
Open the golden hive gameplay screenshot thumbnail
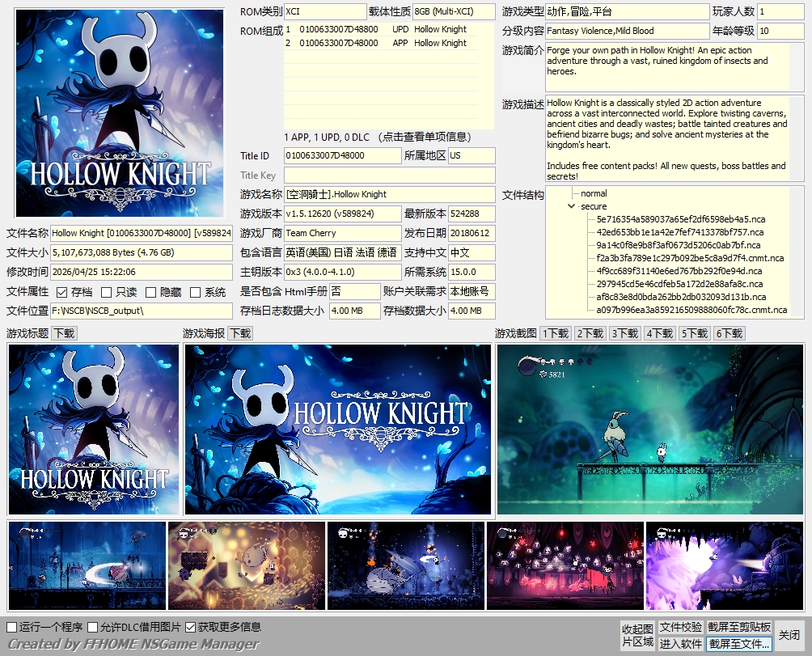(247, 565)
